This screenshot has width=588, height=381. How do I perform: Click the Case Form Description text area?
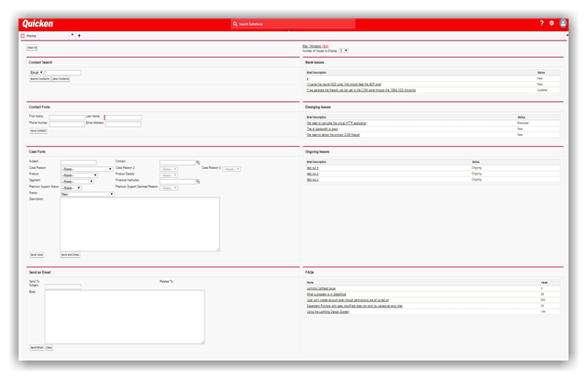click(139, 223)
